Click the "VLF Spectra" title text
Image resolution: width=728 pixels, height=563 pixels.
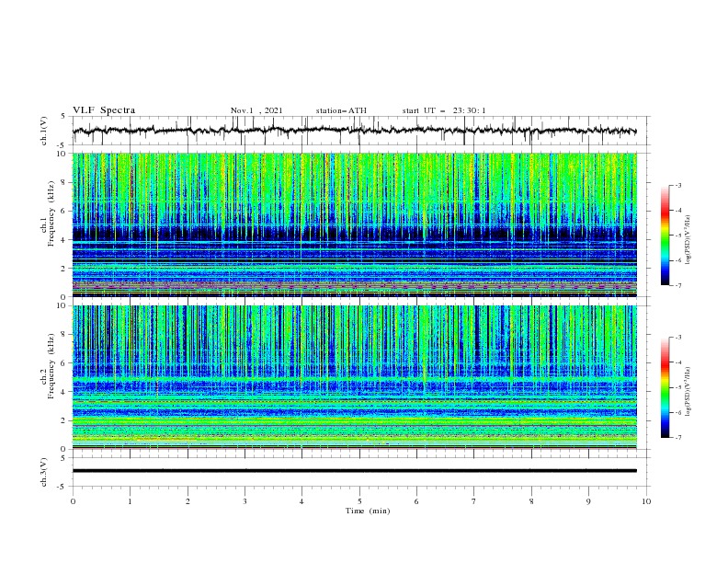pyautogui.click(x=104, y=110)
